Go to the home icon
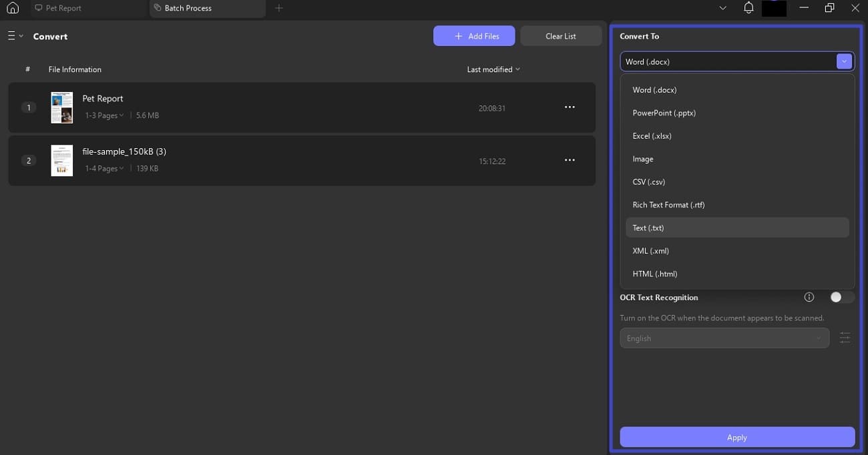 coord(12,8)
